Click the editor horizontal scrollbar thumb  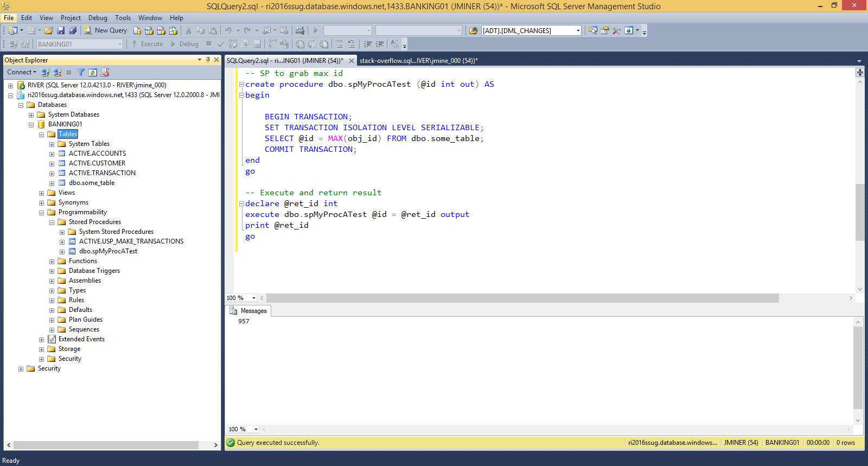click(x=522, y=298)
